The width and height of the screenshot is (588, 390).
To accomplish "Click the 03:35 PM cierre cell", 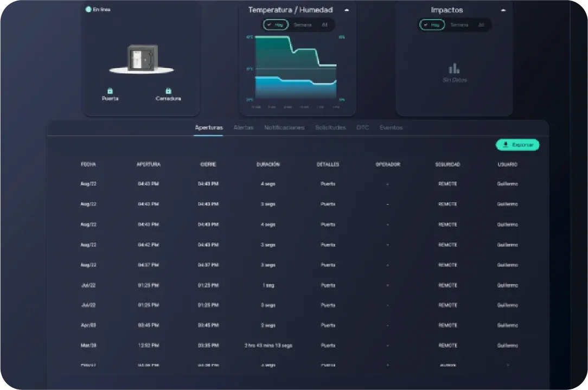I will (208, 346).
